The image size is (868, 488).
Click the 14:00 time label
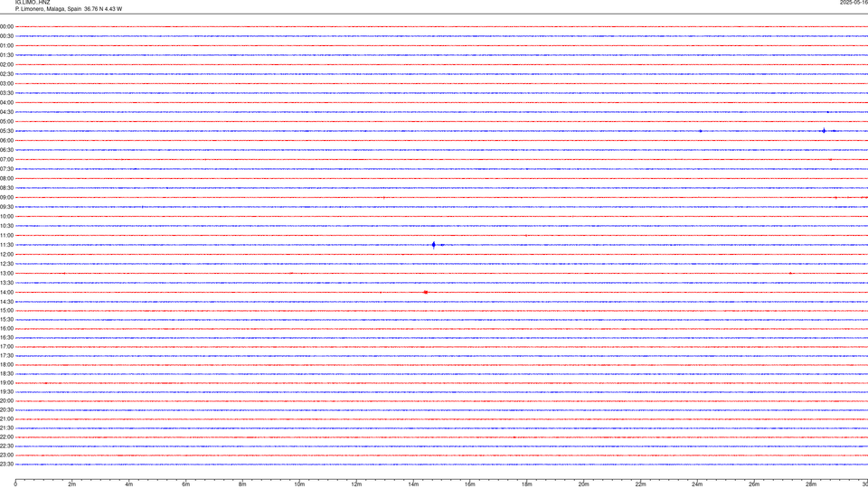(6, 292)
